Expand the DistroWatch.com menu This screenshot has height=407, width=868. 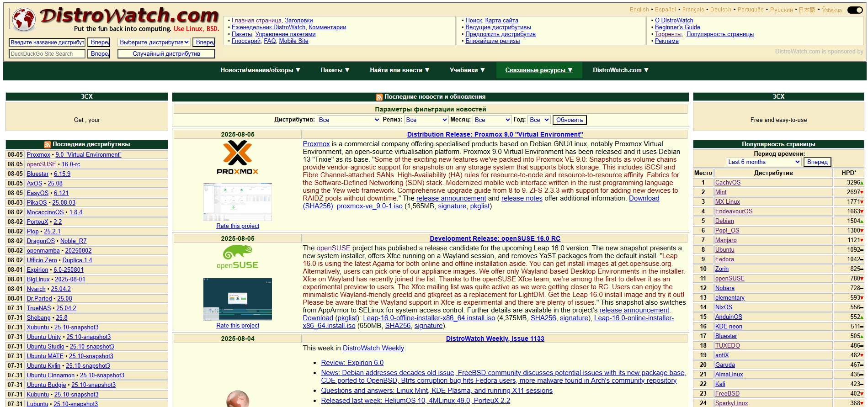tap(621, 70)
